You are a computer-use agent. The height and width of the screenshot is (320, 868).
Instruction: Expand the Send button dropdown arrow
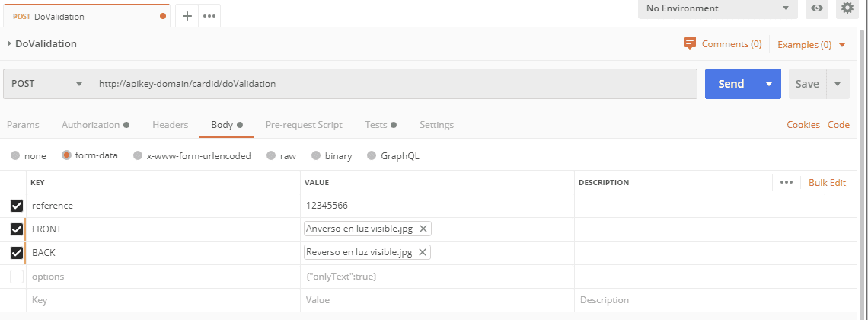769,84
